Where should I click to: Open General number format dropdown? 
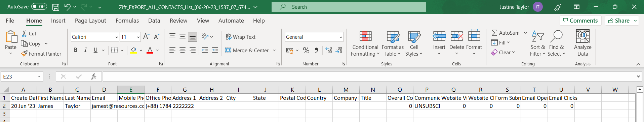[x=341, y=37]
